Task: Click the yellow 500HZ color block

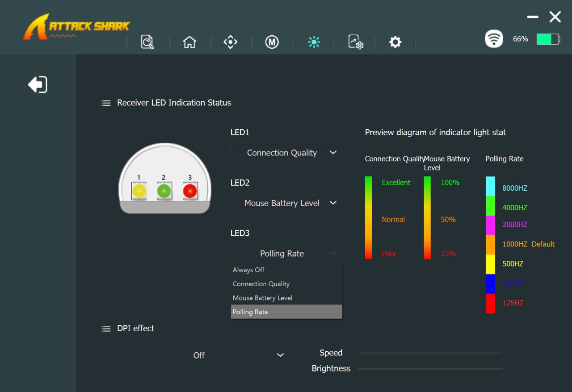Action: [x=491, y=265]
